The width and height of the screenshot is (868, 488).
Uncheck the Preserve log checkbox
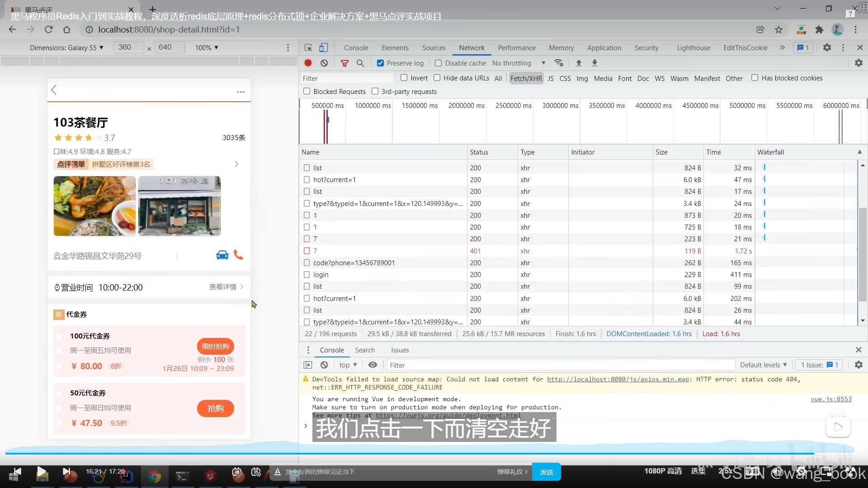tap(380, 63)
